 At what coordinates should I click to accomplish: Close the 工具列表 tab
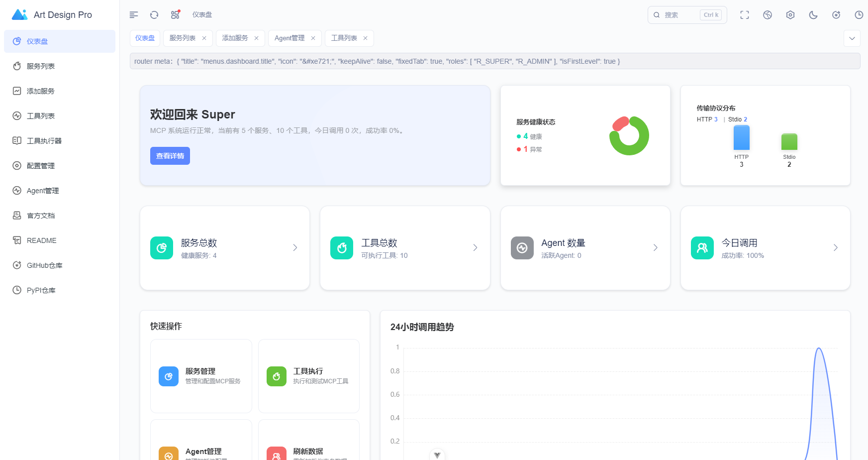(365, 38)
